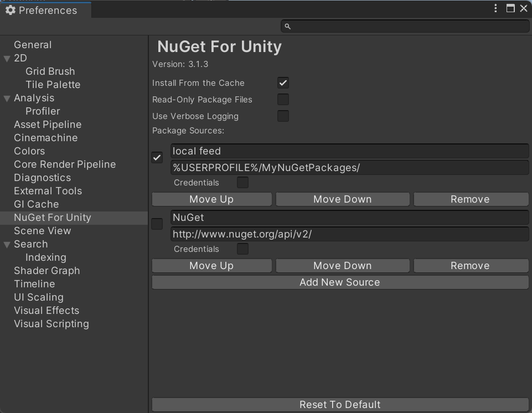This screenshot has width=532, height=413.
Task: Click Reset To Default
Action: (340, 405)
